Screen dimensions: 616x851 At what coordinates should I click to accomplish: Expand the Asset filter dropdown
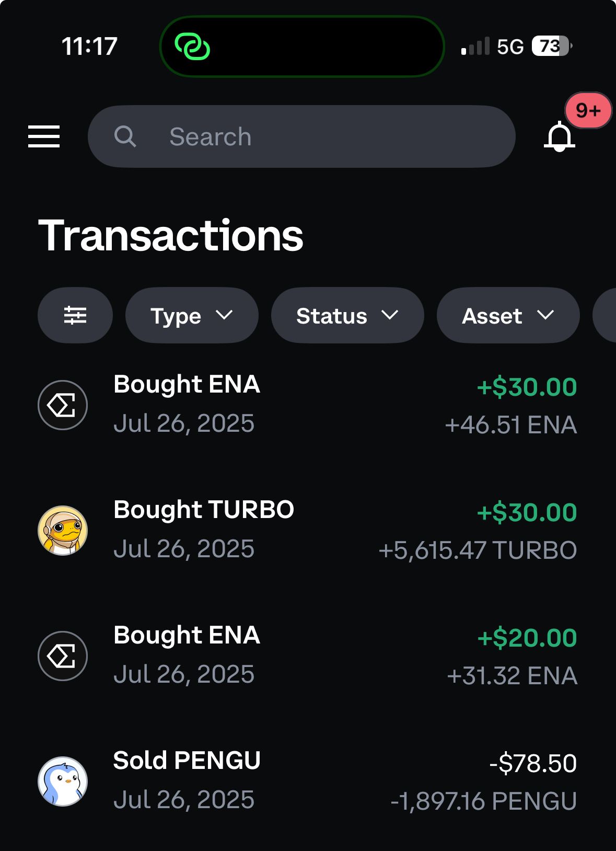(x=508, y=315)
